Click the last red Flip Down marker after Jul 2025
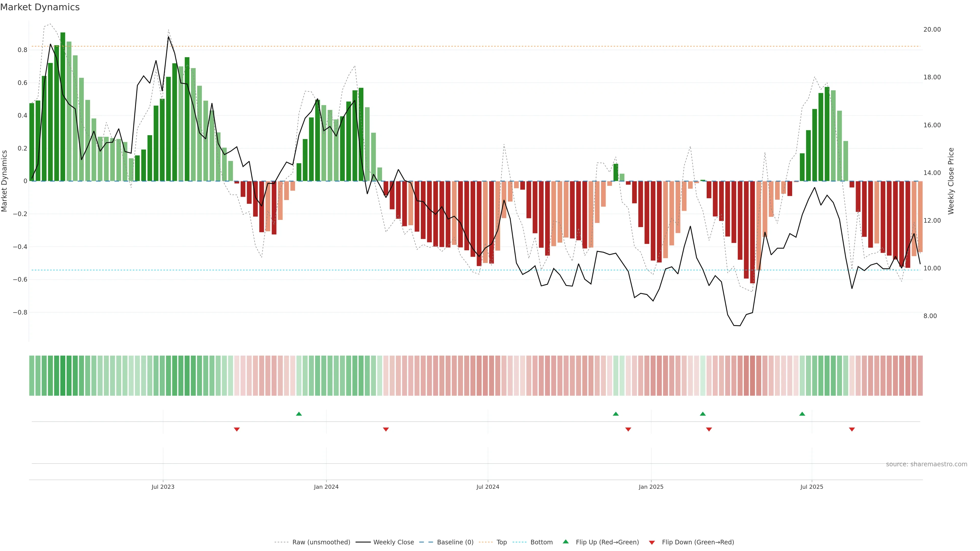The image size is (980, 551). pos(852,429)
